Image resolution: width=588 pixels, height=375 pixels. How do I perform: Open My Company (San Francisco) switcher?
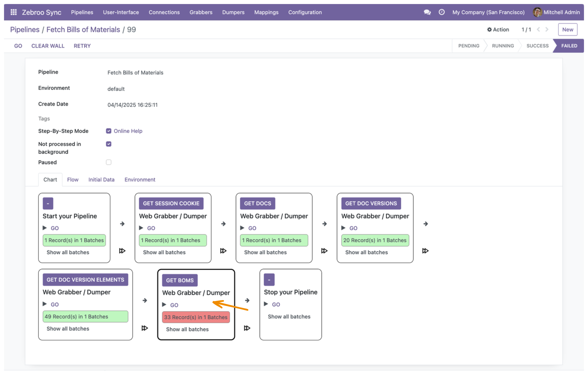point(488,12)
